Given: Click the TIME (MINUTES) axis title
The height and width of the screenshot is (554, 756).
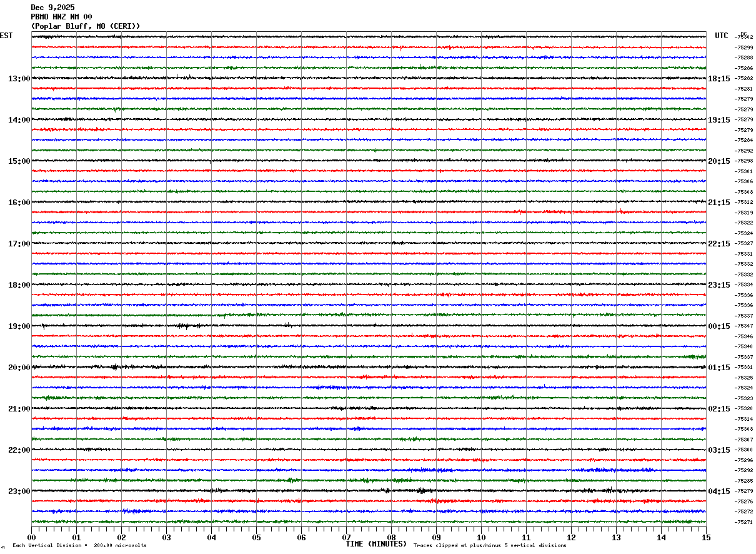Looking at the screenshot, I should (x=376, y=544).
